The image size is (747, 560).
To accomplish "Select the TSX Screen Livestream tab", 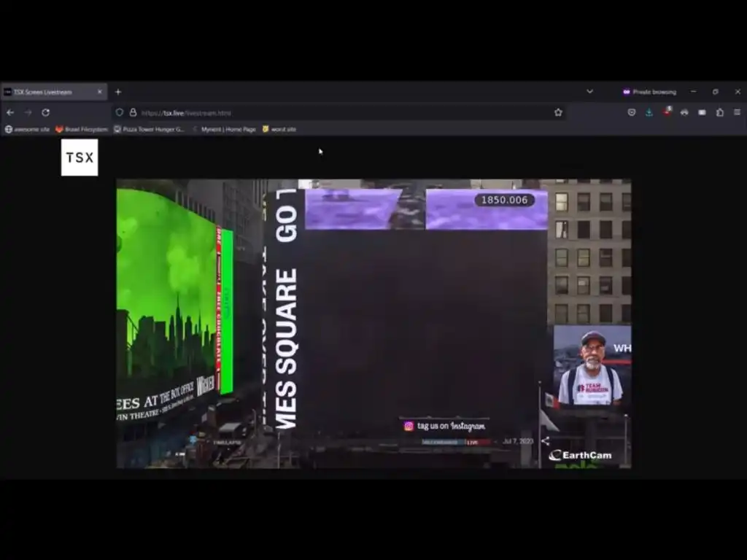I will [54, 92].
